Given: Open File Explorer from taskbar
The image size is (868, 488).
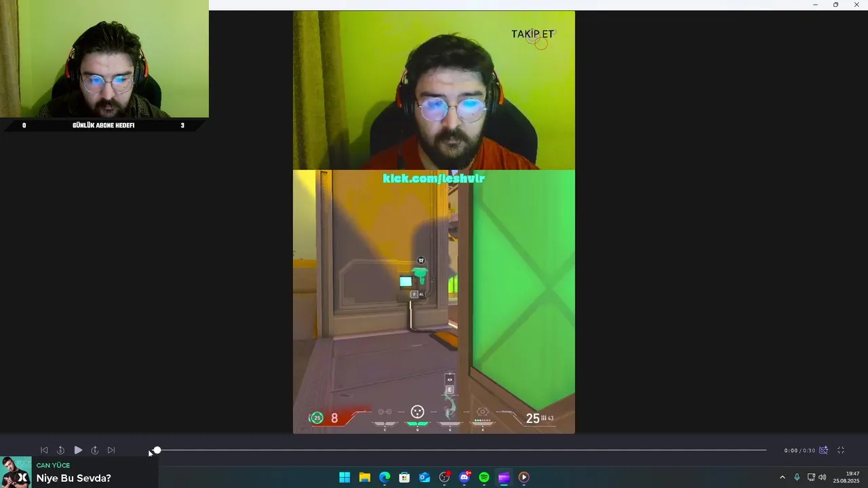Looking at the screenshot, I should (364, 477).
